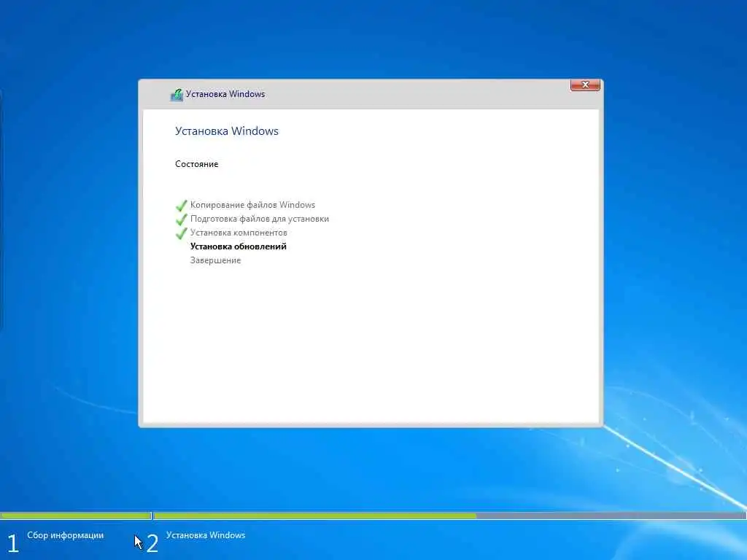The height and width of the screenshot is (560, 747).
Task: Click the stage number 1
Action: pos(13,543)
